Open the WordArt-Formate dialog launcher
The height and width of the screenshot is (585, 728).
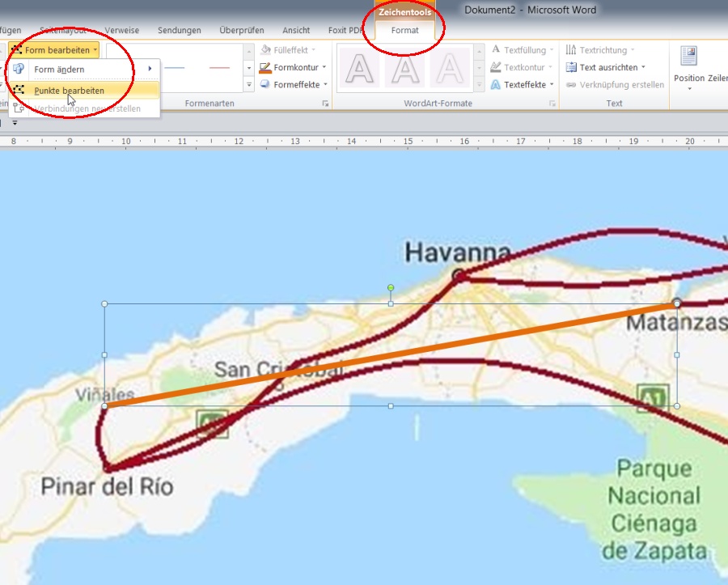pos(552,104)
